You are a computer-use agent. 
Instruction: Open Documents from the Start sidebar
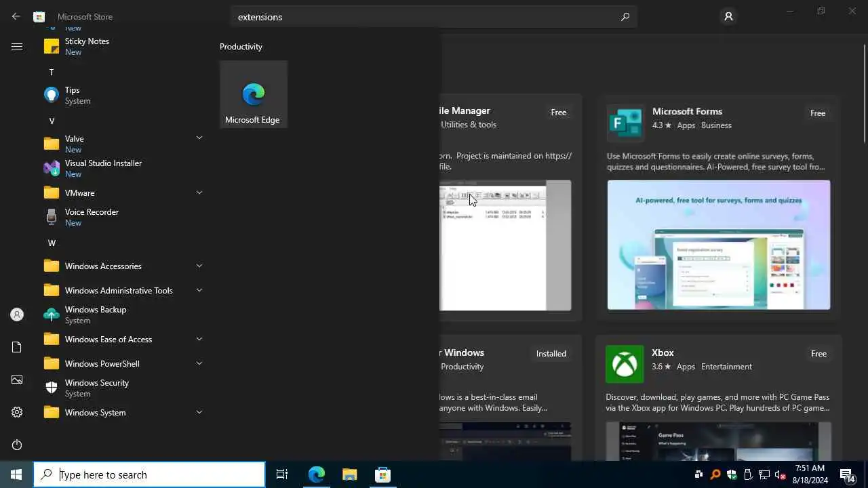(17, 347)
